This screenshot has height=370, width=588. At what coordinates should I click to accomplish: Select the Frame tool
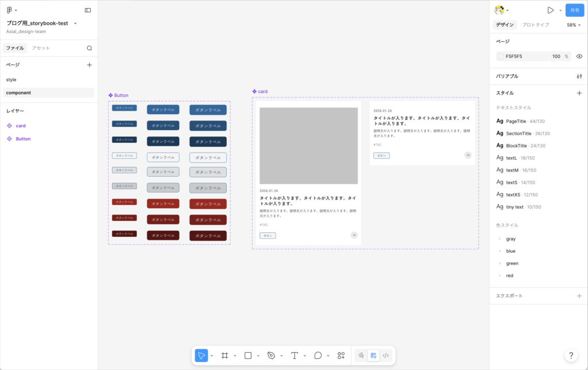click(225, 356)
